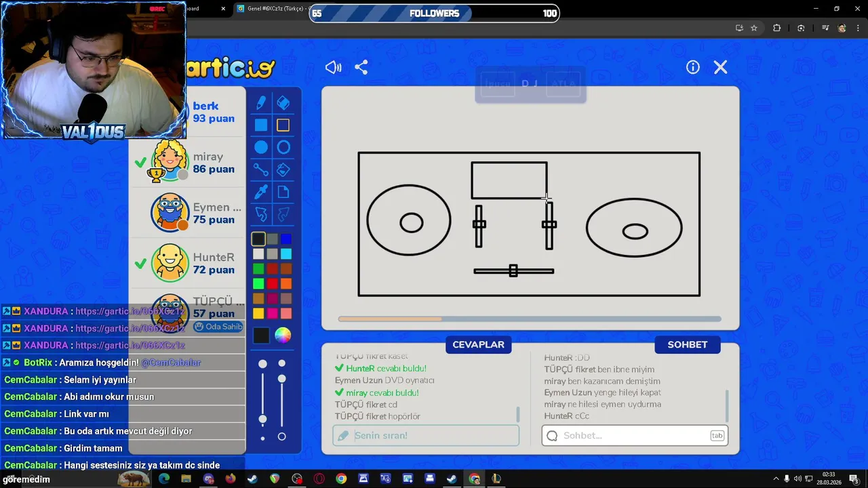Click the CEVAPLAR answers tab

479,344
